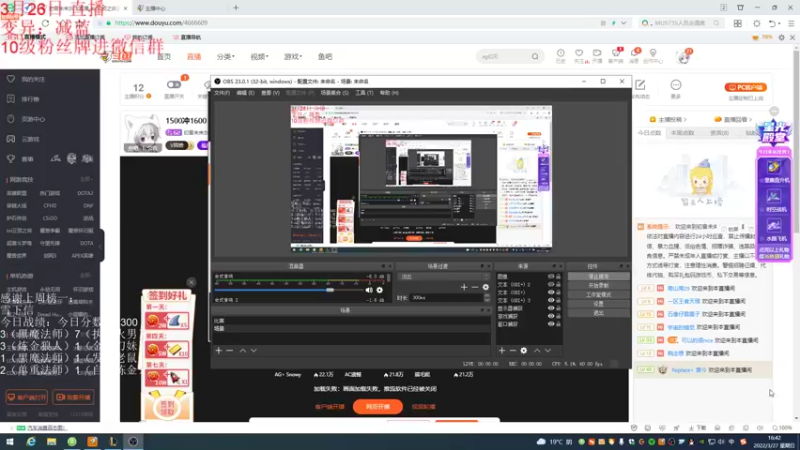800x450 pixels.
Task: Click 开始录制 start recording button in OBS
Action: pos(598,286)
